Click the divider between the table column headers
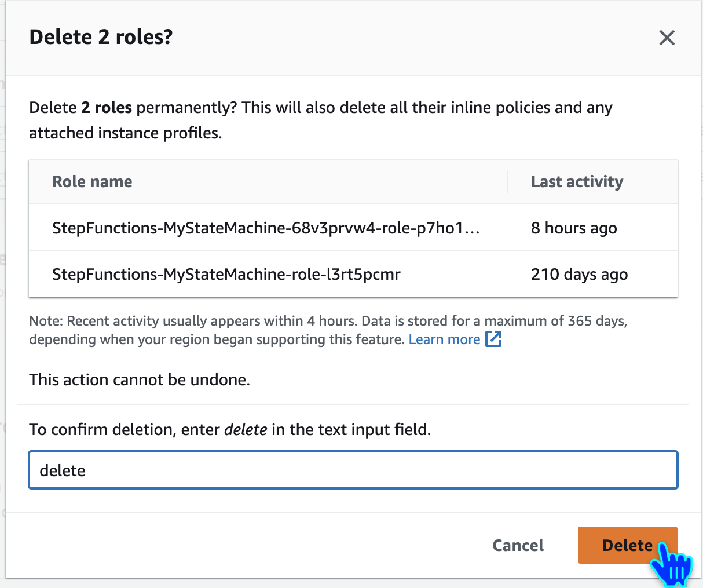The image size is (703, 588). [x=507, y=182]
